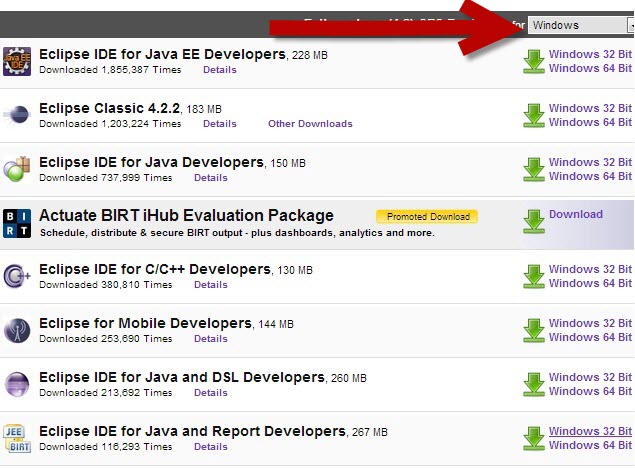Click the Java and Report Developers JEE BIRT icon
Screen dimensions: 635x468
point(17,438)
